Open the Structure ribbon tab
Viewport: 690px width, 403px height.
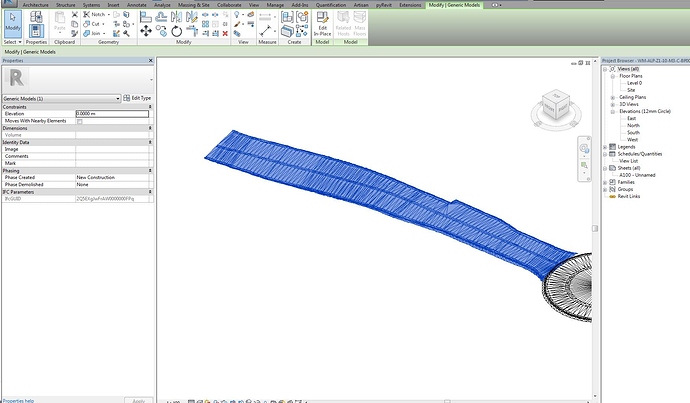(x=66, y=5)
